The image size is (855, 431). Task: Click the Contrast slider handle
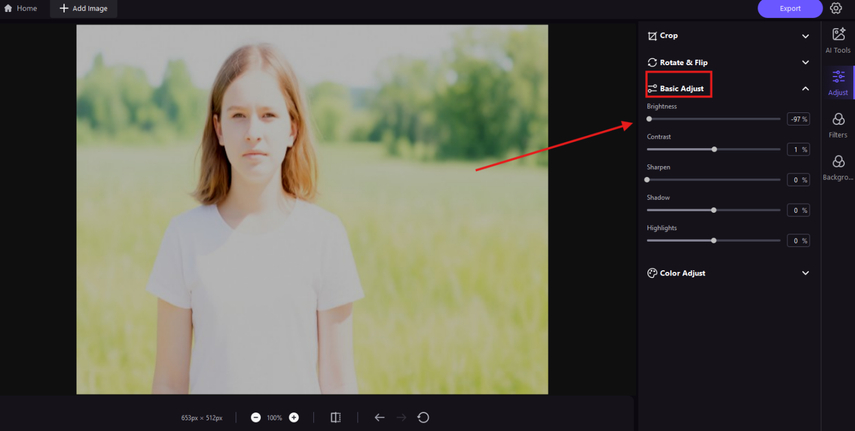click(714, 149)
